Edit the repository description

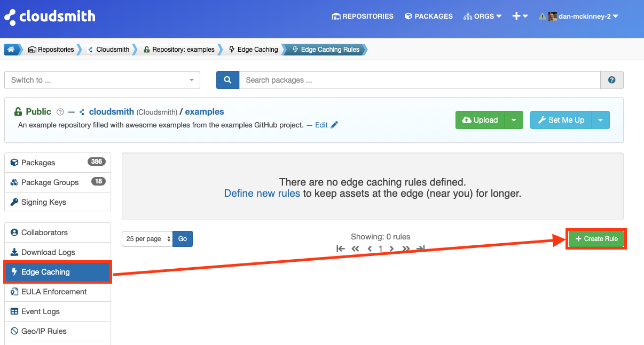click(x=321, y=125)
